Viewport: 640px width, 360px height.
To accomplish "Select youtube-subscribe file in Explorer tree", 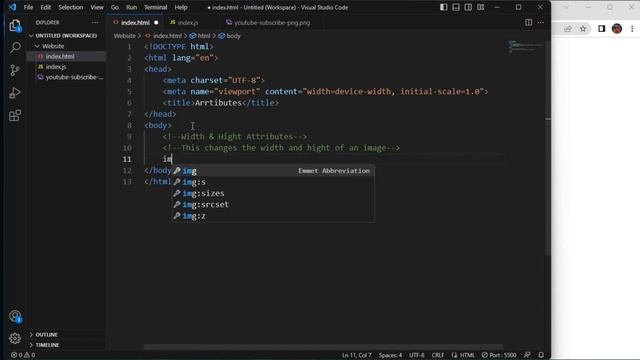I will pos(66,77).
